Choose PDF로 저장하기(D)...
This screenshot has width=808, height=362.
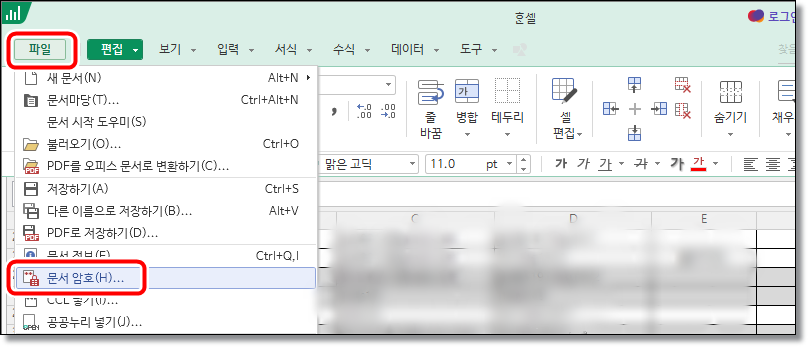pos(166,233)
